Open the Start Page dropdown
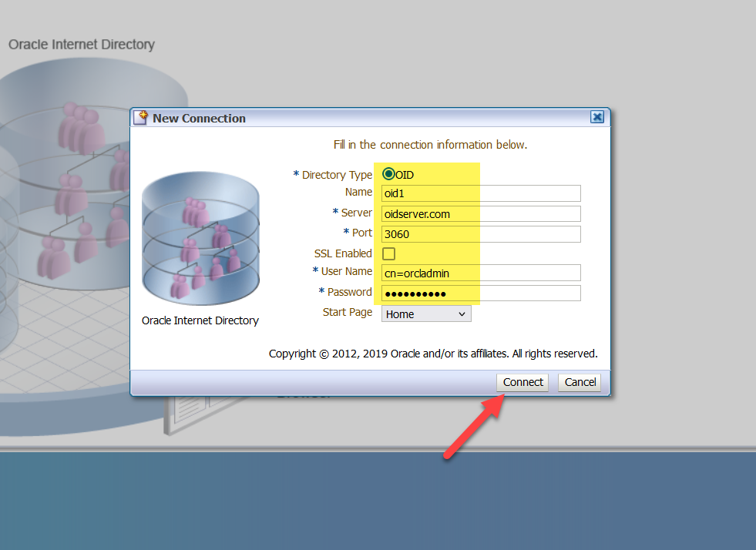 [x=426, y=314]
